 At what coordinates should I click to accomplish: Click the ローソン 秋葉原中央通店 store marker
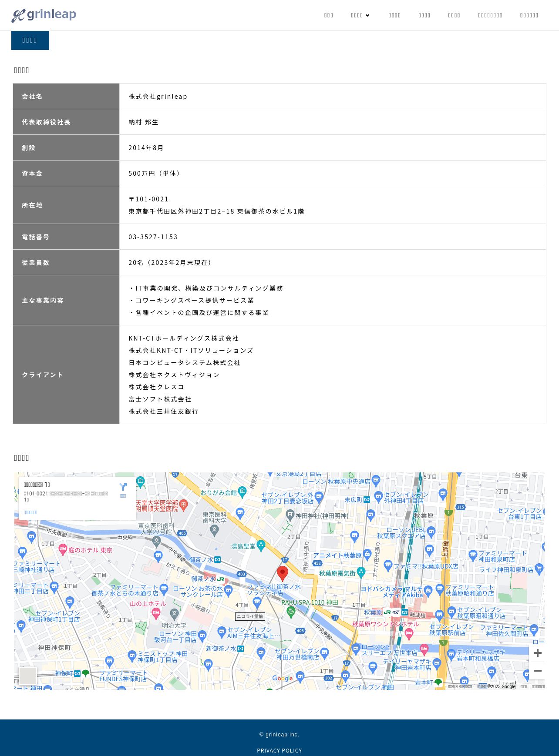click(x=376, y=480)
